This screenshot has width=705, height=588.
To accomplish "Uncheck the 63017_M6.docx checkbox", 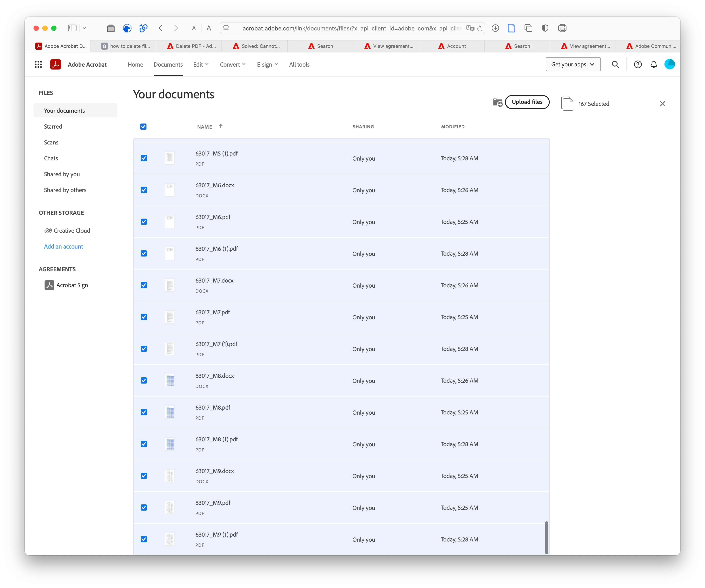I will coord(144,190).
